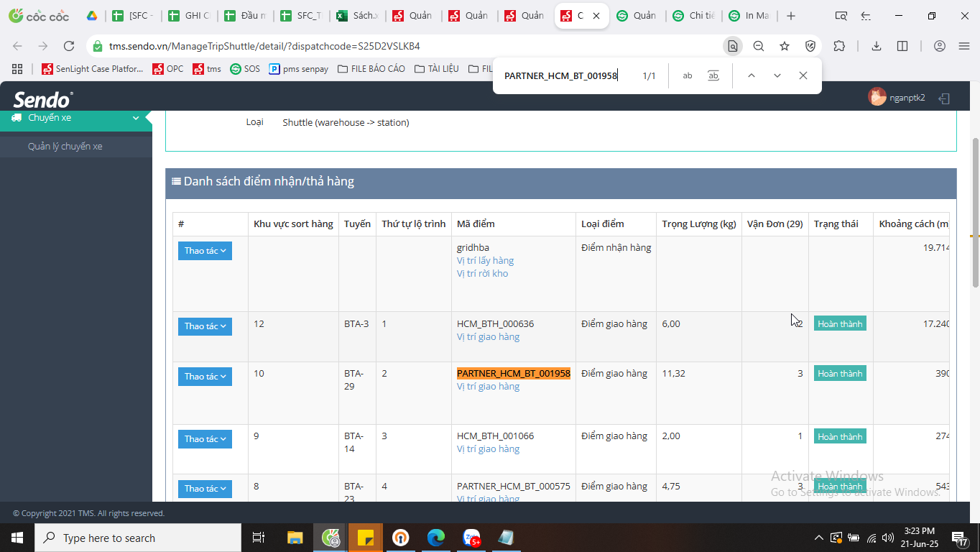
Task: Open Thao tác dropdown for HCM_BTH_000636 row
Action: (x=205, y=326)
